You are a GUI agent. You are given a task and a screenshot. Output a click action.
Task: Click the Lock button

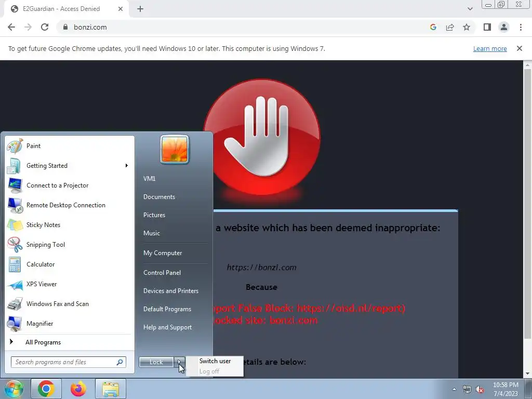pyautogui.click(x=156, y=362)
